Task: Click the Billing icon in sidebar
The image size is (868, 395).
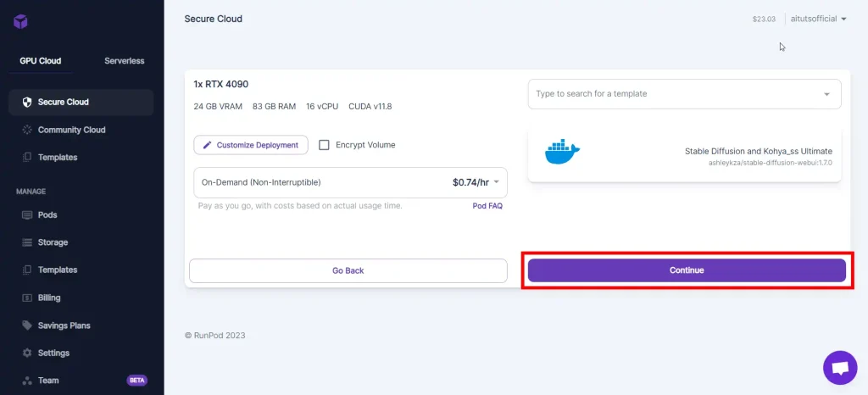Action: coord(27,298)
